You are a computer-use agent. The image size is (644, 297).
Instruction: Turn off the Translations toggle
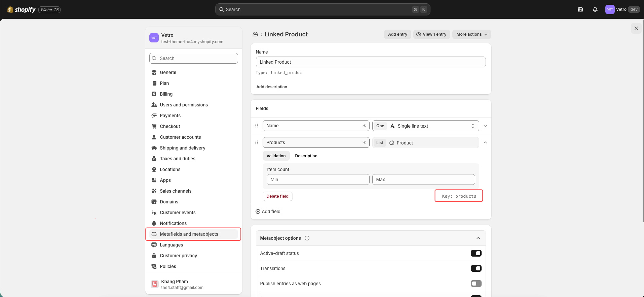pos(476,268)
